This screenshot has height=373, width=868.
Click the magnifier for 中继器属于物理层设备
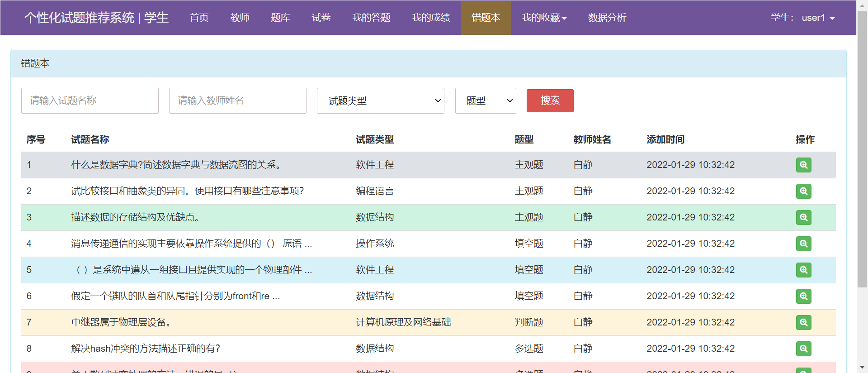tap(803, 322)
